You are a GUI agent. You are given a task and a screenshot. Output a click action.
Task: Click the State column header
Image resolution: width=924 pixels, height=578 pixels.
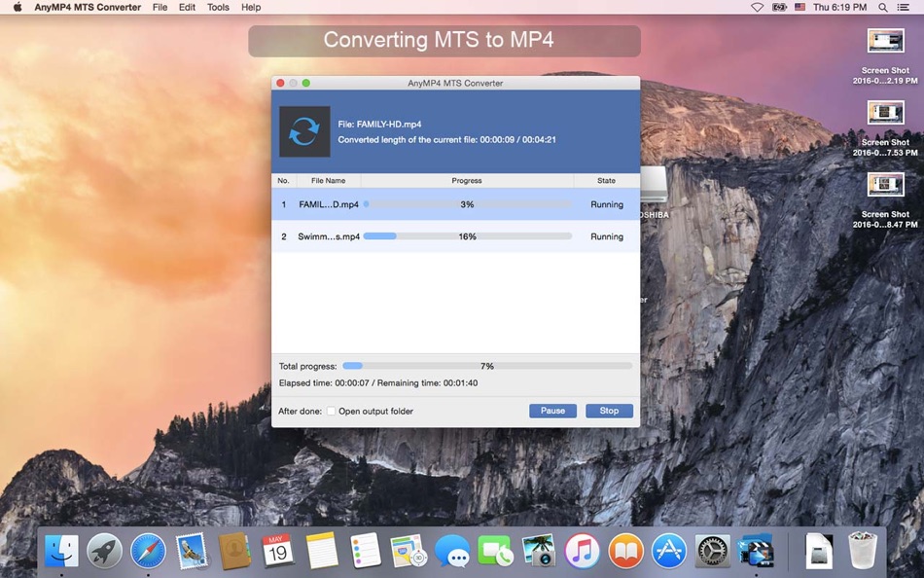[606, 180]
